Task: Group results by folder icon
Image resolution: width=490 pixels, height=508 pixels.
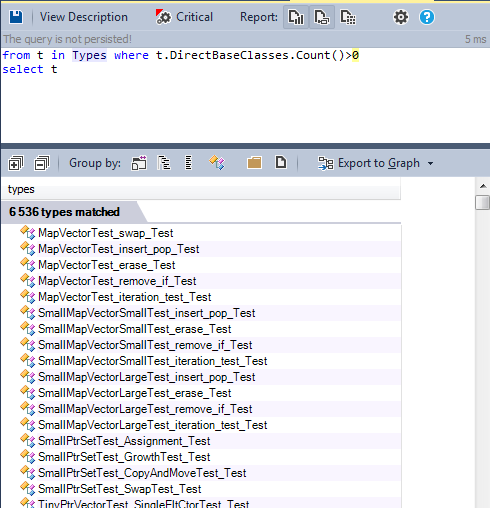Action: tap(254, 163)
